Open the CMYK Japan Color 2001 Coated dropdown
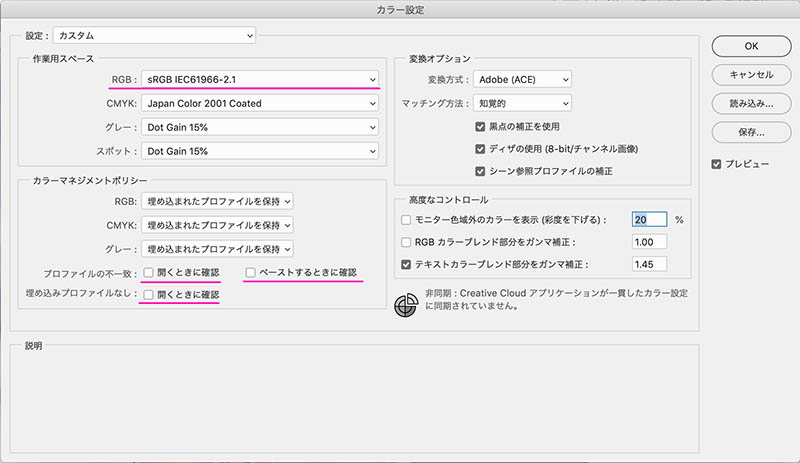Viewport: 800px width, 463px height. pyautogui.click(x=260, y=103)
